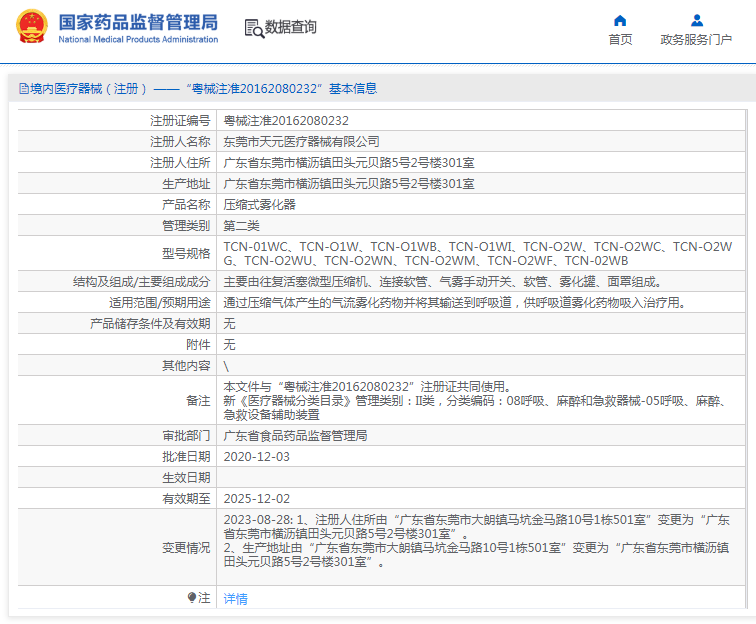Click approval date 2020-12-03

(256, 457)
